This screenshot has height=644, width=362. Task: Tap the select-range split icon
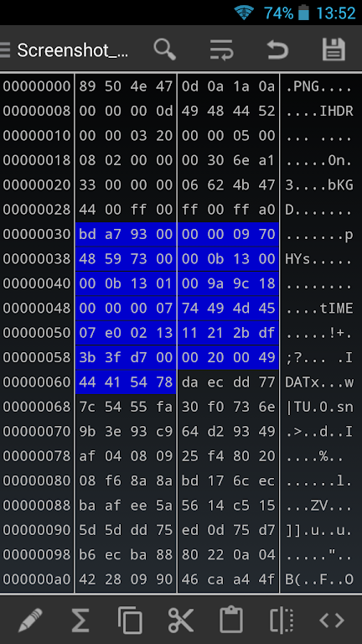click(282, 621)
